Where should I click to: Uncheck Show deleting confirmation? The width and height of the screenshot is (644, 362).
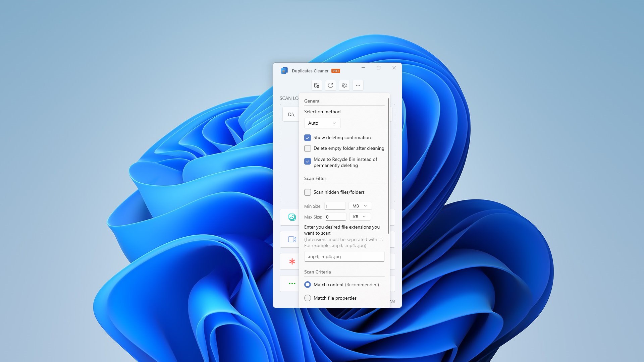308,138
